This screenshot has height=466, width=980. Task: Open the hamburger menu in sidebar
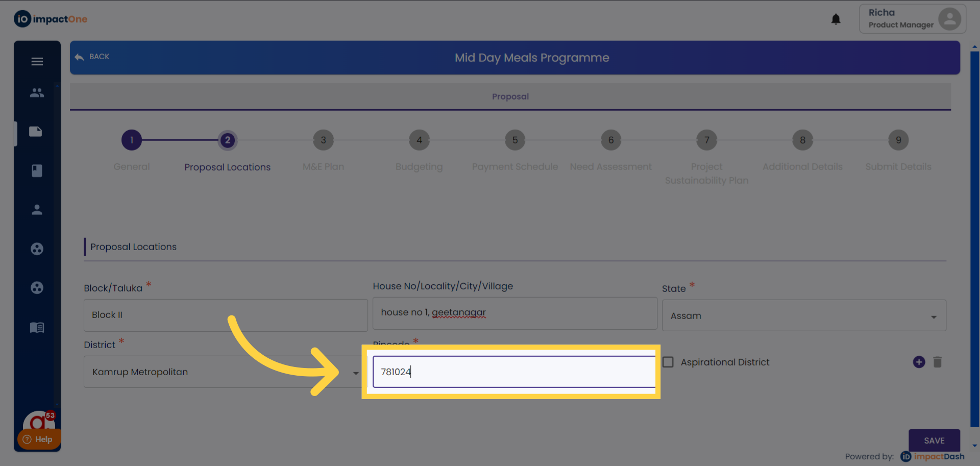(37, 62)
